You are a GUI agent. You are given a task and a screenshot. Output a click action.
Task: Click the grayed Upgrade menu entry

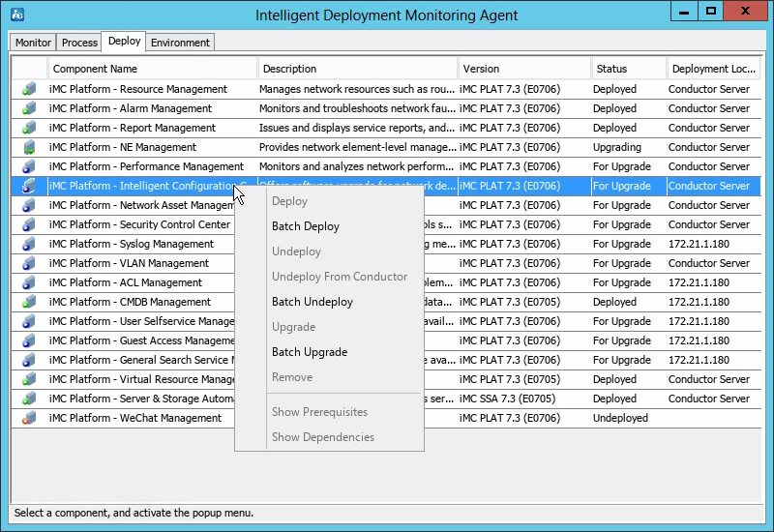coord(294,327)
